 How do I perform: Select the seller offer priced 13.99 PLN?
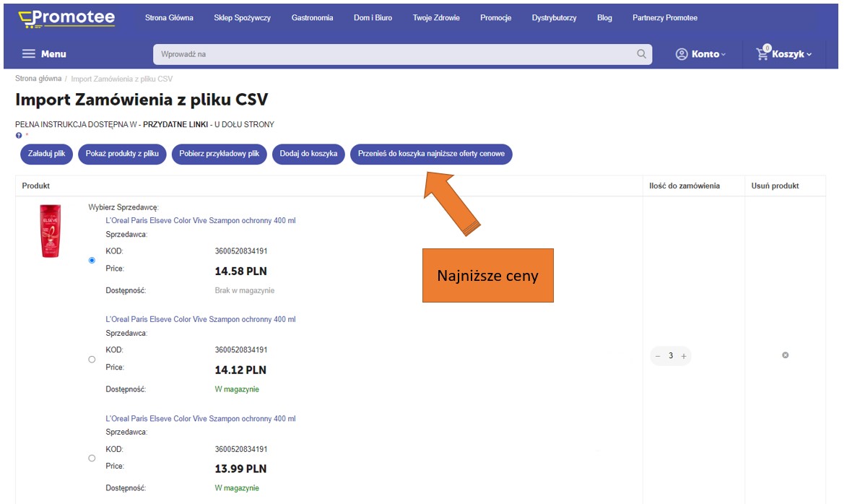click(92, 458)
